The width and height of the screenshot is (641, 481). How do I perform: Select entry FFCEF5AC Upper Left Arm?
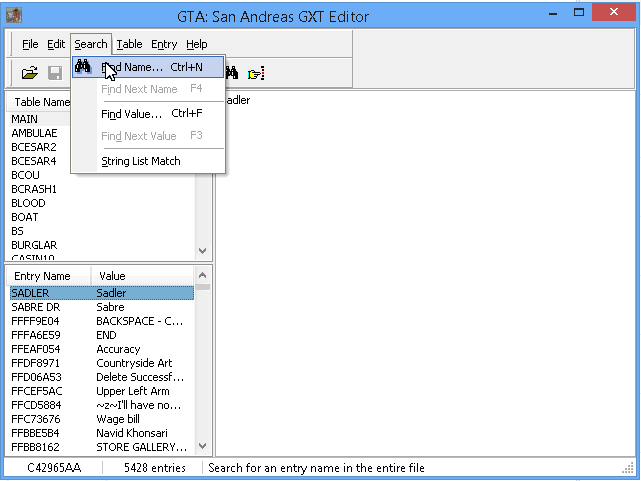pyautogui.click(x=102, y=391)
